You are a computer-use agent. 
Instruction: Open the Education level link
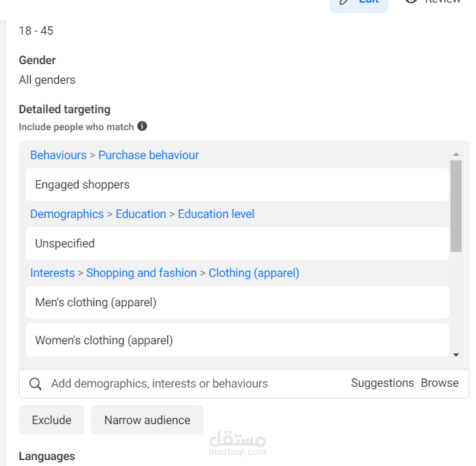(216, 214)
